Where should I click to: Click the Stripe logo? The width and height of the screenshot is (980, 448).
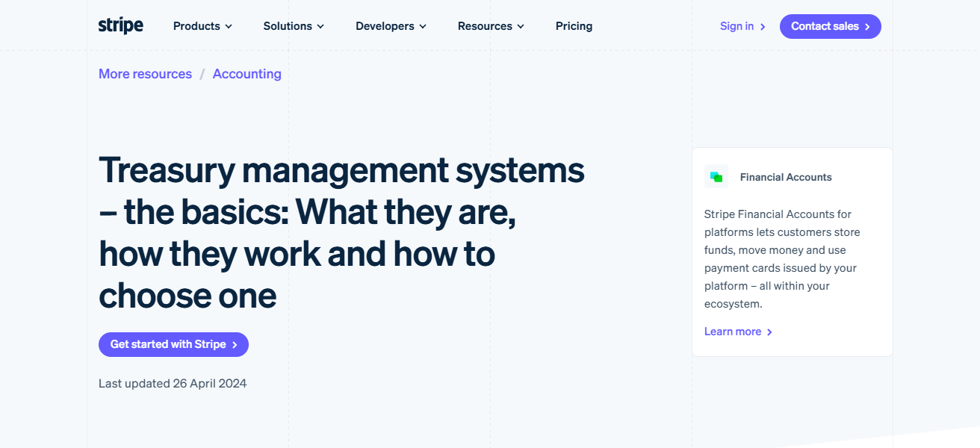click(120, 25)
